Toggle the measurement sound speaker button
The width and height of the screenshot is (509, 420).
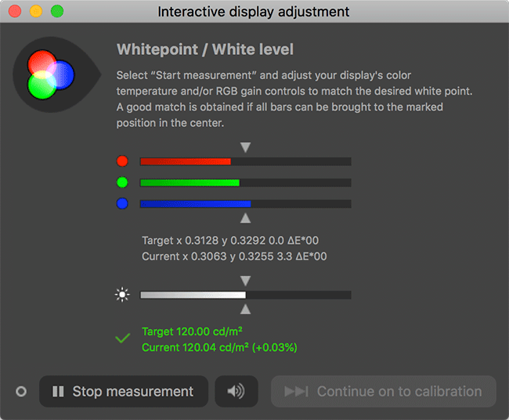pyautogui.click(x=236, y=392)
